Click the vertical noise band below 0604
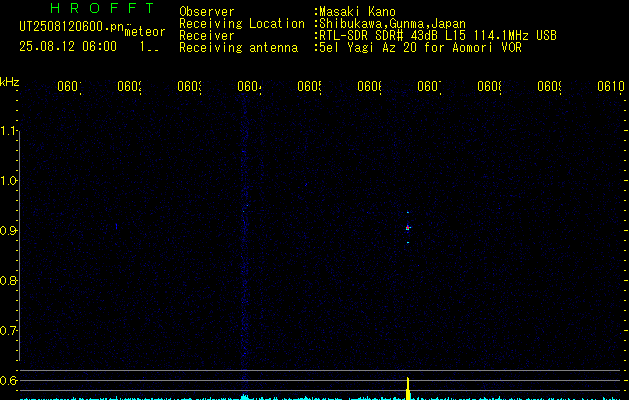 pyautogui.click(x=244, y=245)
